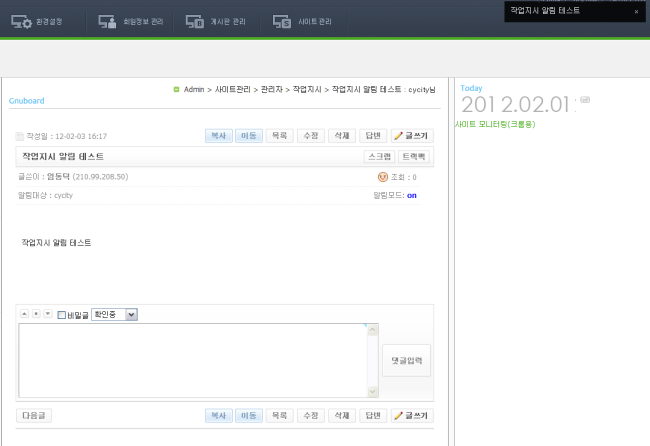The height and width of the screenshot is (446, 650).
Task: Click the Today label
Action: click(x=471, y=88)
